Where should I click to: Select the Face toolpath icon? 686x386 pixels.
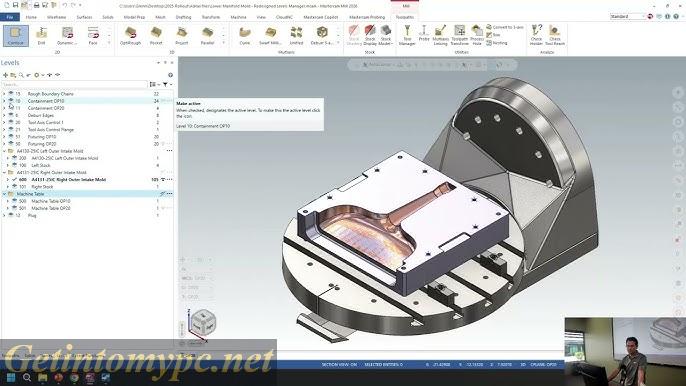pyautogui.click(x=93, y=36)
